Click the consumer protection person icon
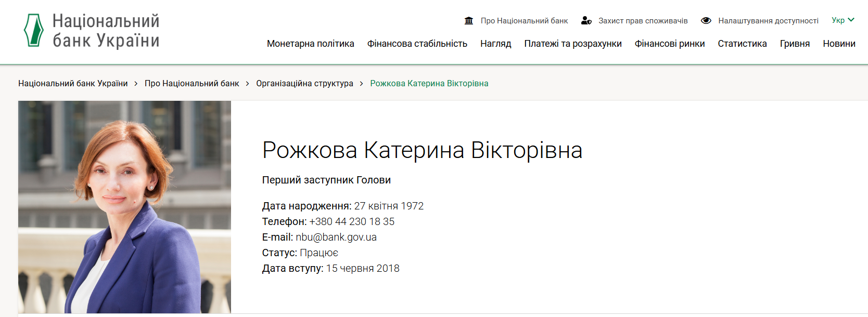The image size is (868, 317). click(586, 21)
